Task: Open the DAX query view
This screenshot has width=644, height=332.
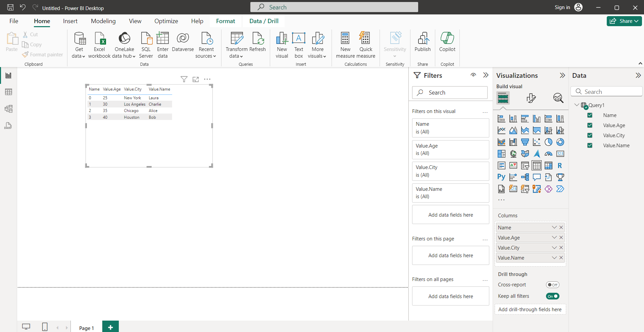Action: [x=8, y=126]
